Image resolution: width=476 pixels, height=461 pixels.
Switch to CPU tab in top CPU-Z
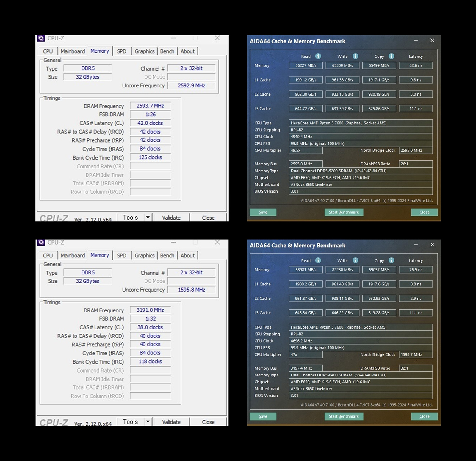(48, 51)
